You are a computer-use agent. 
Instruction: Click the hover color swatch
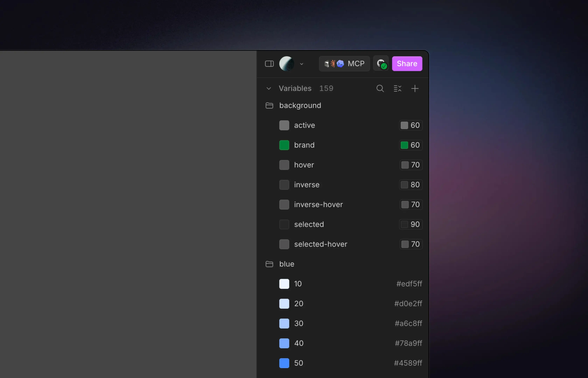[284, 165]
